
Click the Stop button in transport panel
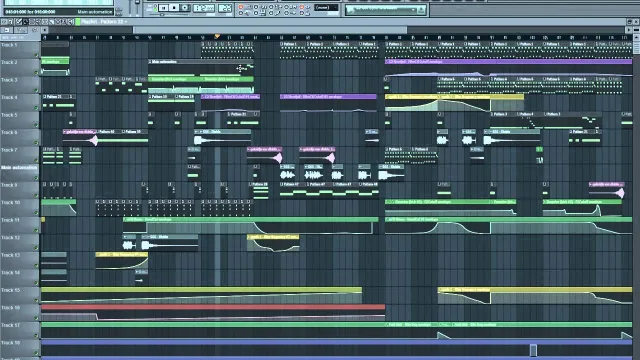click(x=174, y=8)
